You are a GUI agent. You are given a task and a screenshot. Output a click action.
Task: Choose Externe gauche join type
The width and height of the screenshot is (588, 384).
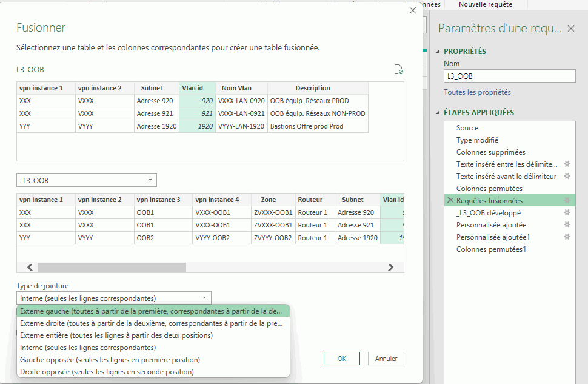pyautogui.click(x=152, y=311)
